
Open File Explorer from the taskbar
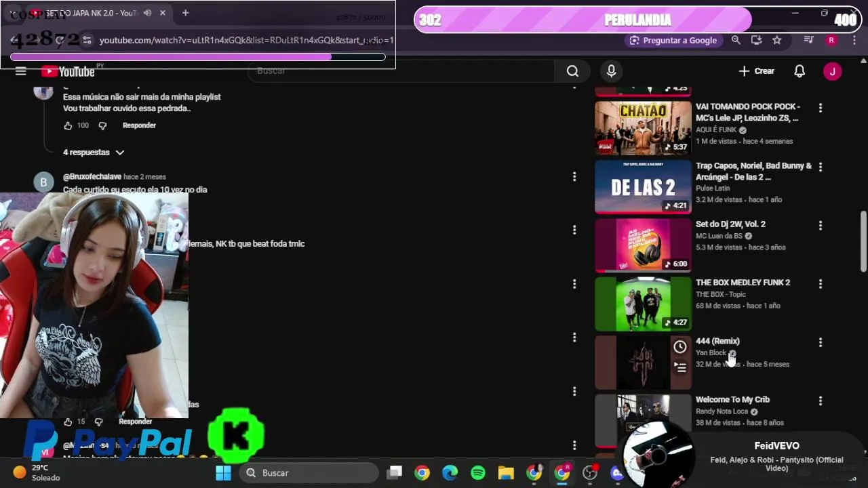coord(506,472)
